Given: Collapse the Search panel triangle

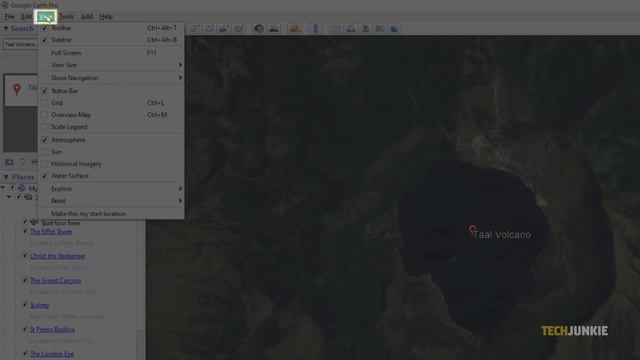Looking at the screenshot, I should coord(6,28).
